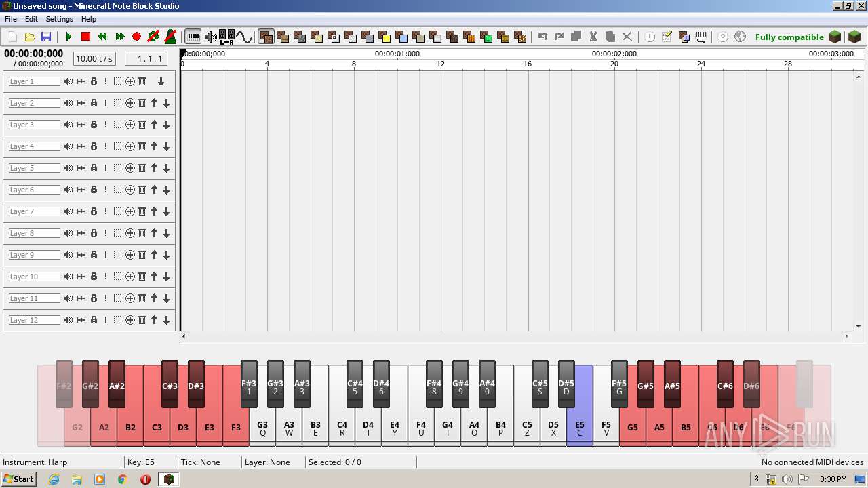
Task: Open the Settings menu
Action: click(x=60, y=19)
